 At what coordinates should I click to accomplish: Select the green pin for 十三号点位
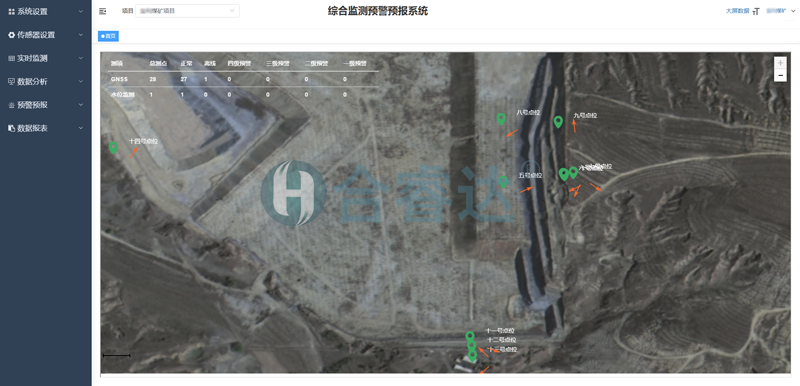472,355
